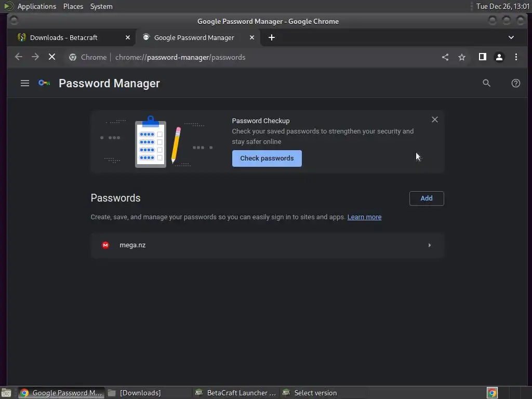Click the Chrome icon in the workspace switcher
This screenshot has width=532, height=399.
click(x=492, y=393)
